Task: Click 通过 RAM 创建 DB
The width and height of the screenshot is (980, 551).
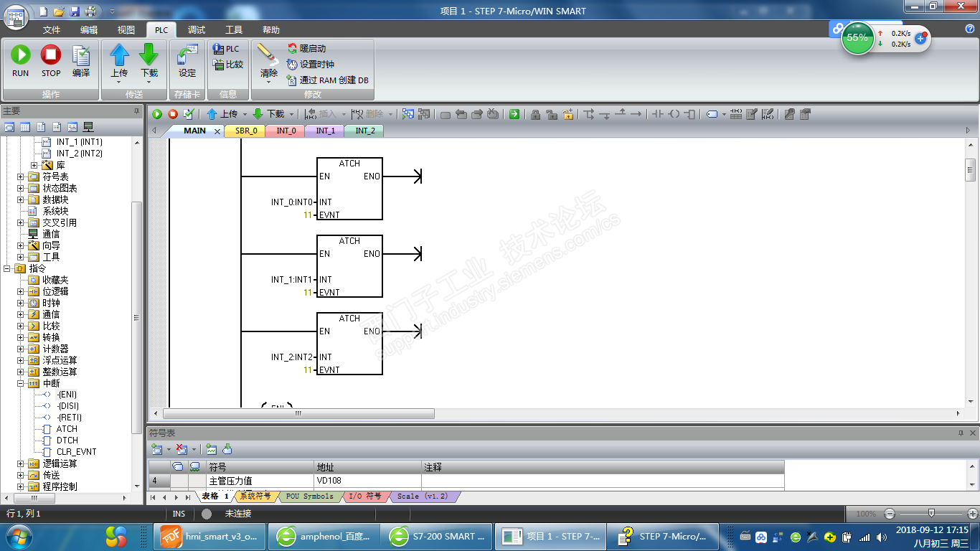Action: [x=328, y=80]
